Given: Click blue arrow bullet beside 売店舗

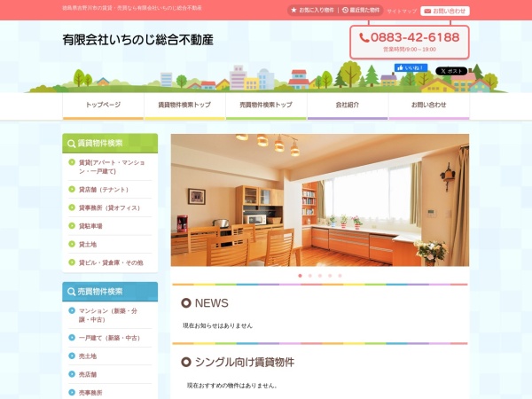Looking at the screenshot, I should coord(72,374).
